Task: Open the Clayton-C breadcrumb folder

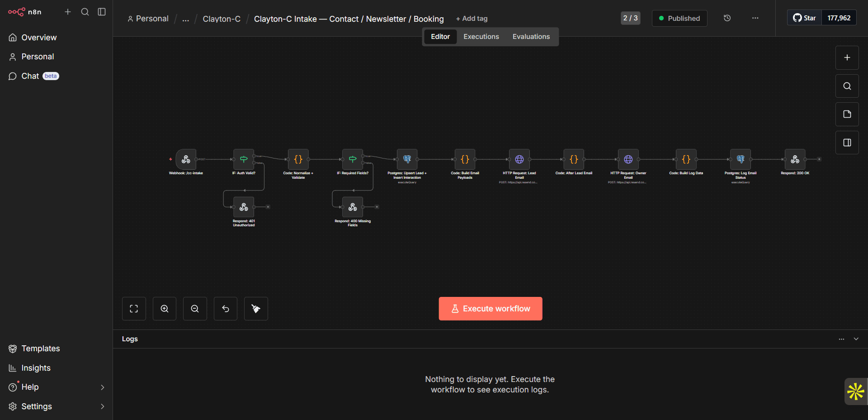Action: pyautogui.click(x=221, y=19)
